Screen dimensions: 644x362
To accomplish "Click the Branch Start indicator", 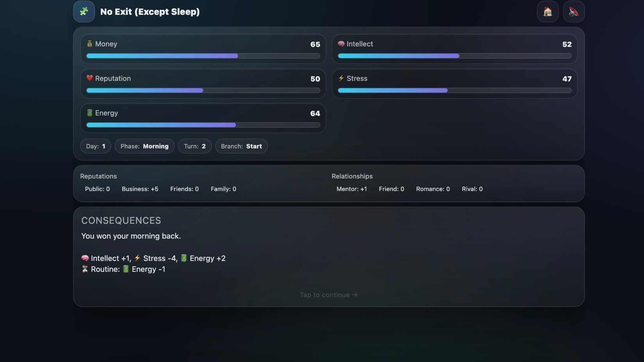I will point(241,146).
